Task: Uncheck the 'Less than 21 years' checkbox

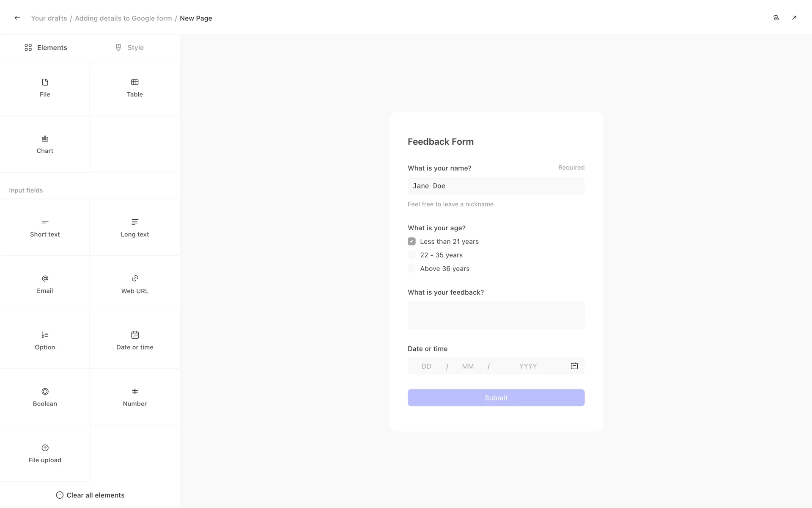Action: click(x=411, y=241)
